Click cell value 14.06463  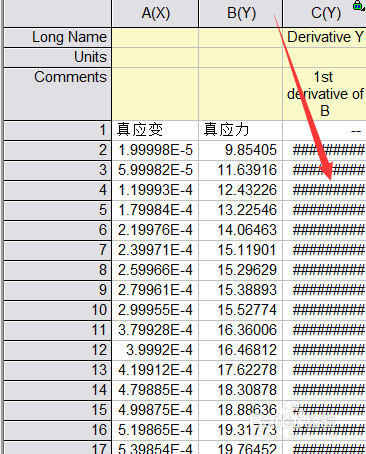point(241,230)
